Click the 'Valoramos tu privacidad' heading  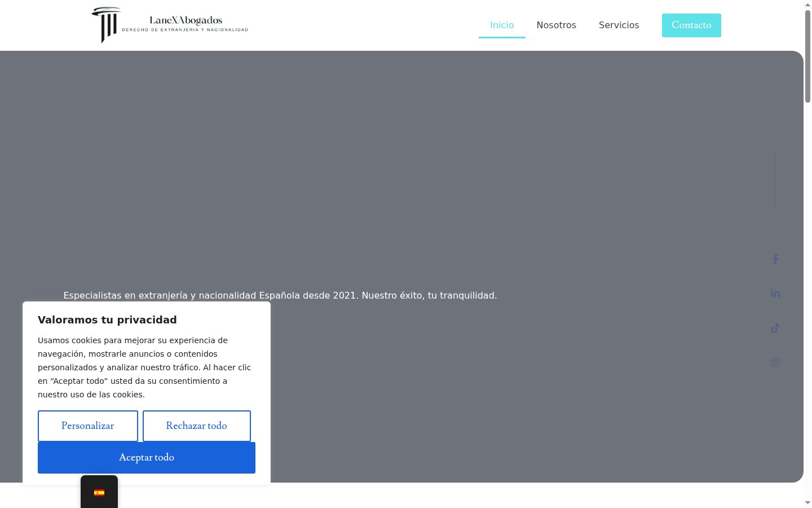tap(107, 320)
